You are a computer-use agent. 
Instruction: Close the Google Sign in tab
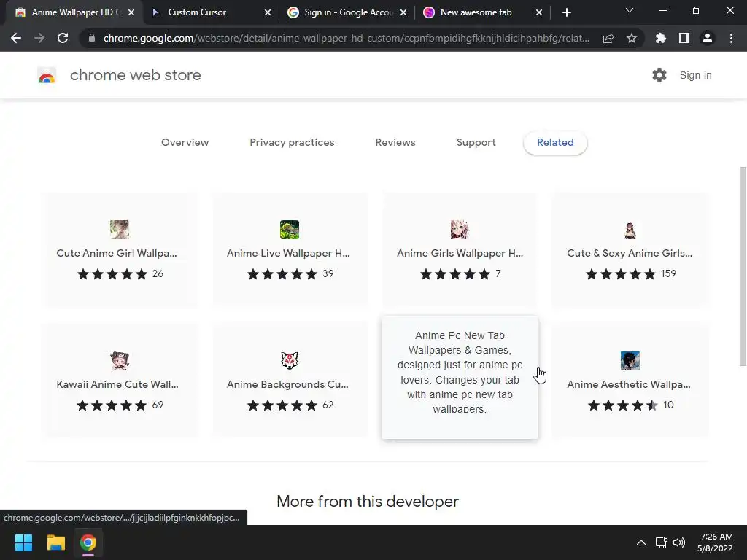(x=403, y=13)
